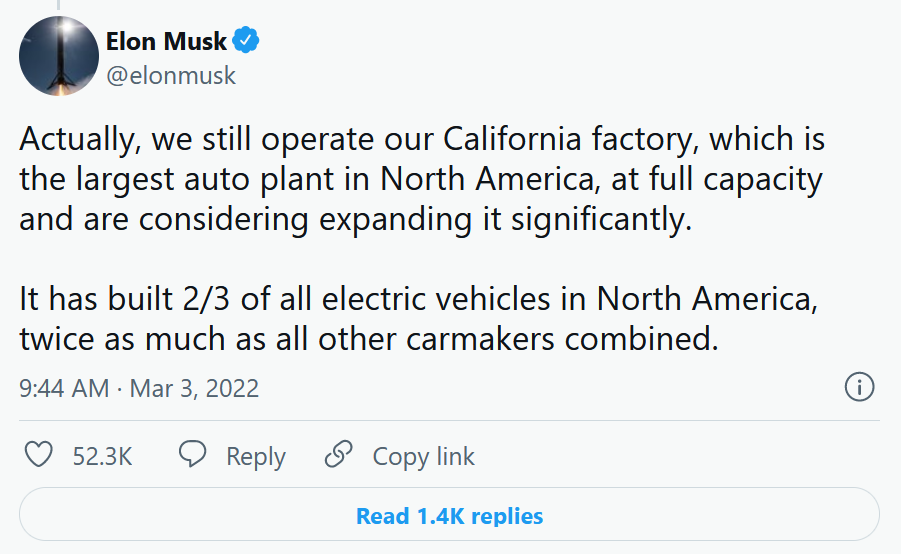Click 'expanding it significantly' in the tweet body
901x554 pixels.
pos(506,220)
